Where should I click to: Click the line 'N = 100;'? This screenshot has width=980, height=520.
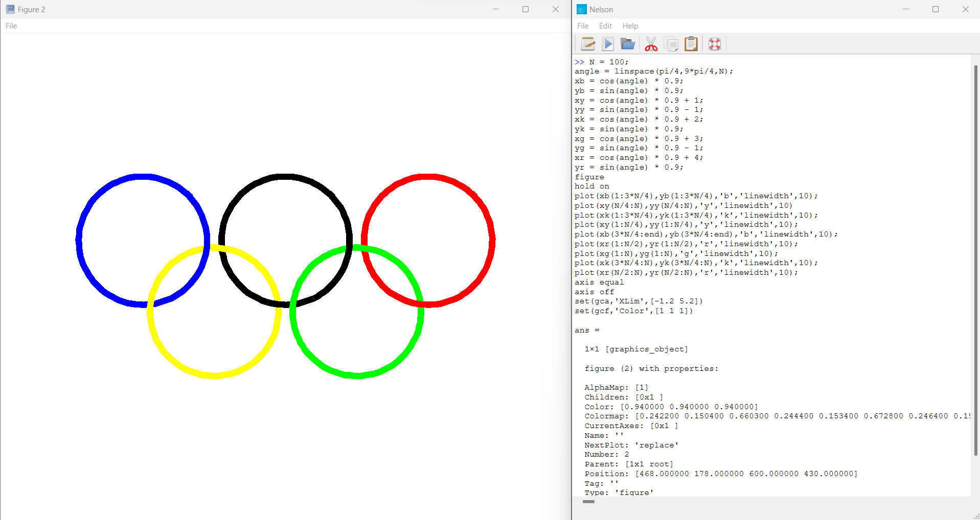608,62
